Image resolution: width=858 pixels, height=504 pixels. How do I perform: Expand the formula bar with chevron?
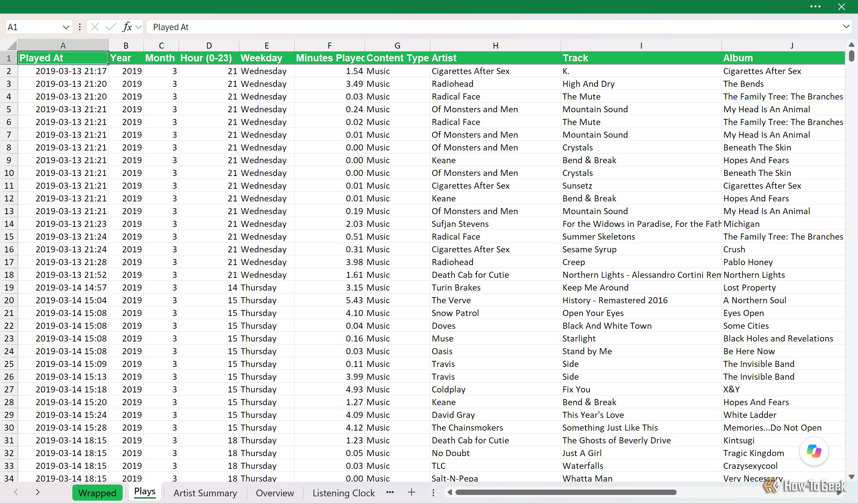pyautogui.click(x=846, y=27)
